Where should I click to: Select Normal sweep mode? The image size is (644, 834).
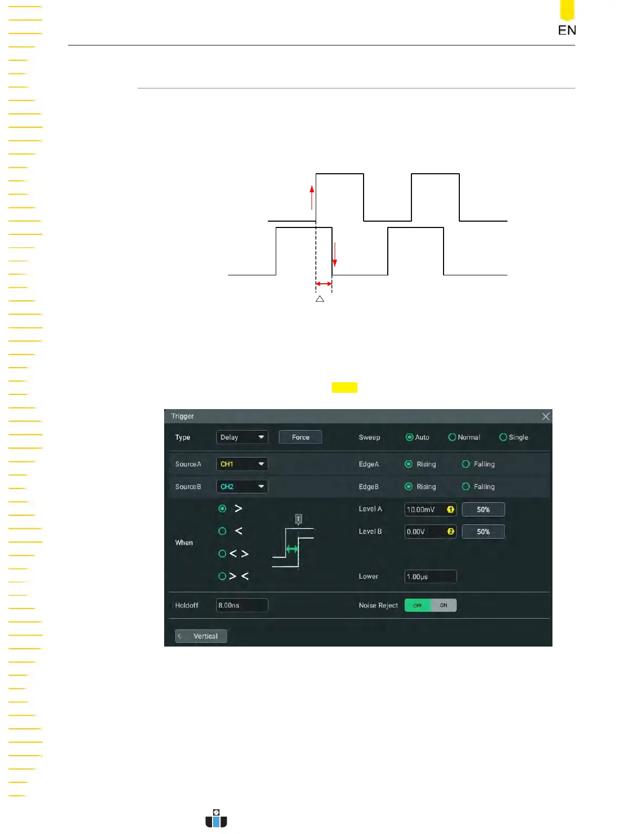pos(465,437)
